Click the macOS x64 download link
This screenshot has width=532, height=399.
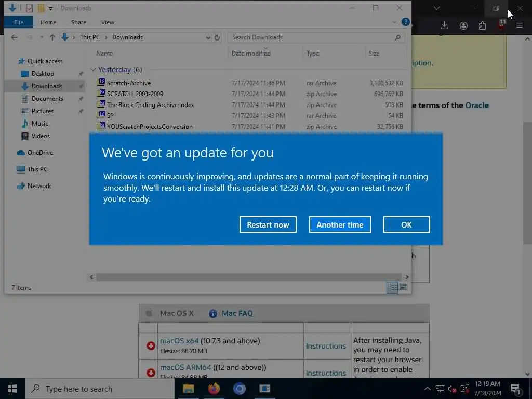[179, 341]
